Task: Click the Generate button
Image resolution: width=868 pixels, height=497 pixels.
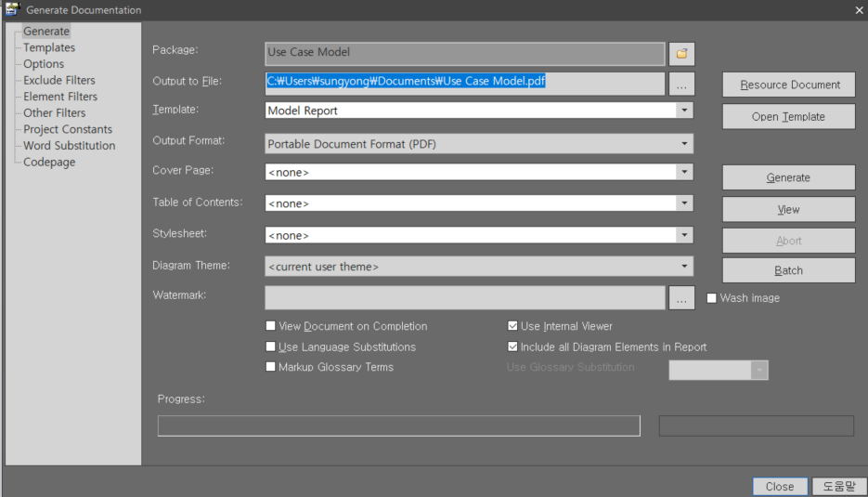Action: pyautogui.click(x=788, y=177)
